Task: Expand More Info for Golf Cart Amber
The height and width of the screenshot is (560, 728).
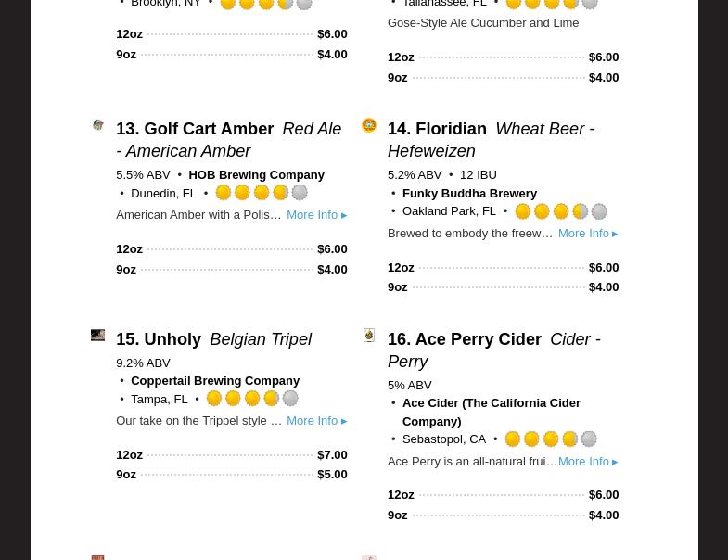Action: click(x=316, y=215)
